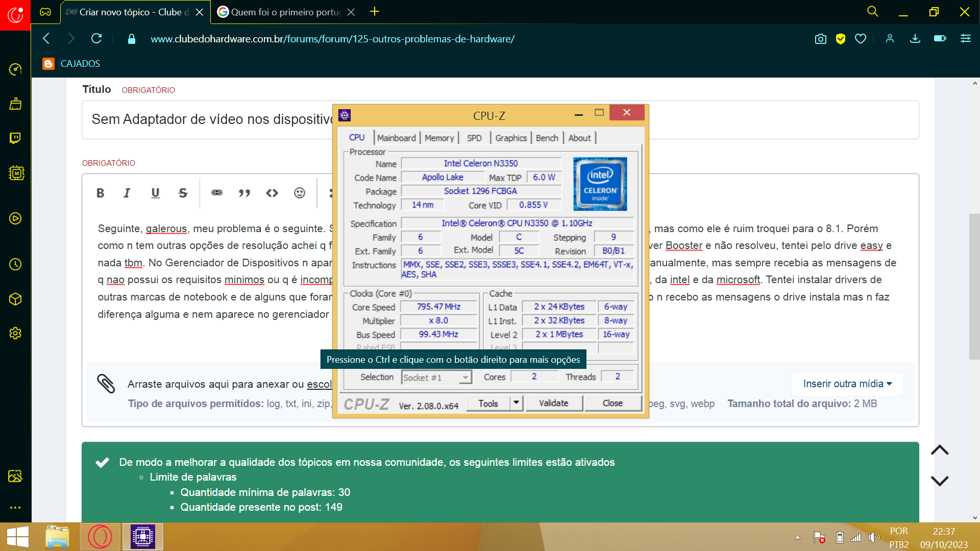Click the page vertical scrollbar thumb
Image resolution: width=980 pixels, height=551 pixels.
click(974, 287)
